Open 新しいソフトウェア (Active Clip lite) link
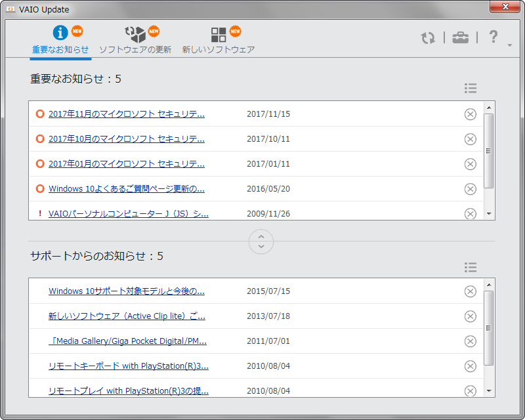525x420 pixels. (x=127, y=316)
